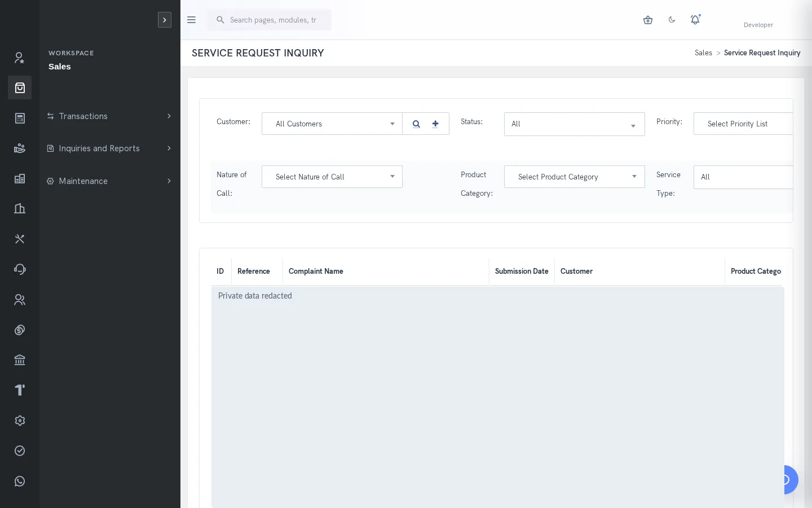The width and height of the screenshot is (812, 508).
Task: Click the blue floating help button
Action: click(791, 480)
